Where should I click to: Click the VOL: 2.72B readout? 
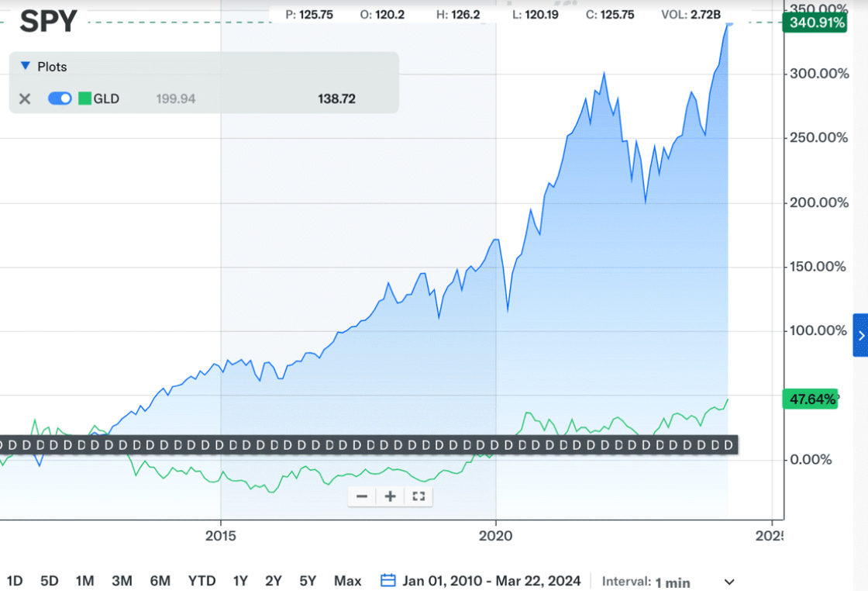(x=691, y=15)
